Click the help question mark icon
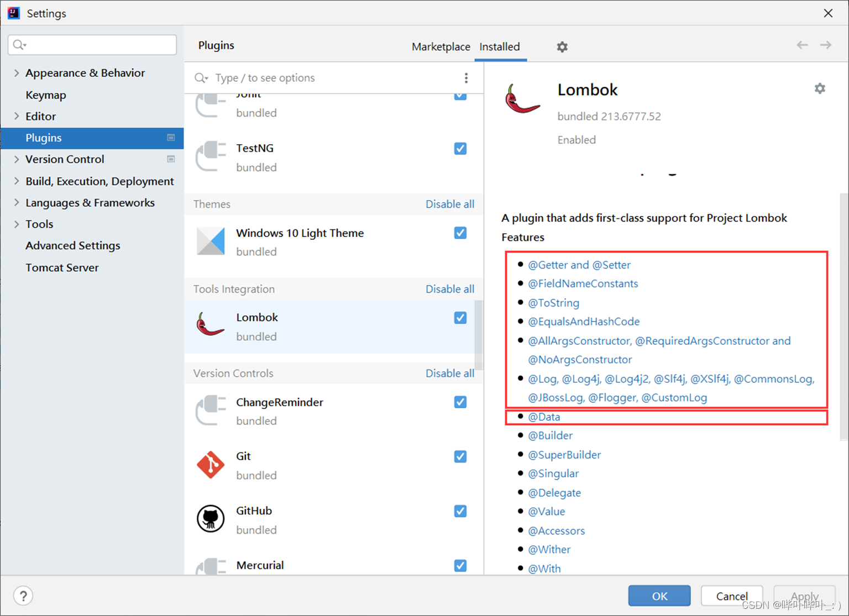The height and width of the screenshot is (616, 849). (x=23, y=596)
